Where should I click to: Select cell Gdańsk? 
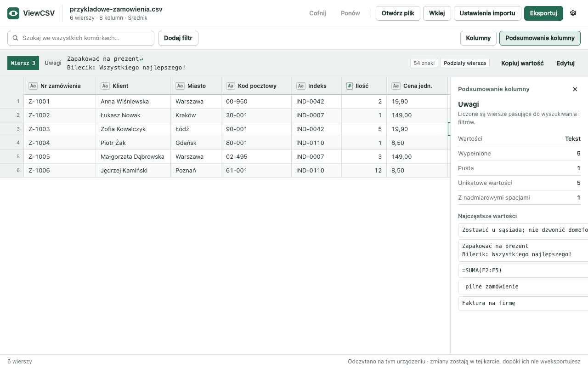click(x=196, y=143)
